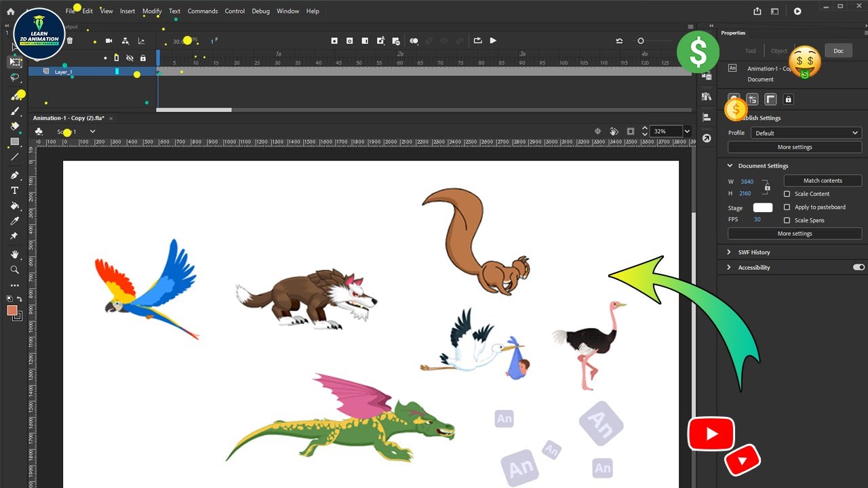The image size is (868, 488).
Task: Click the Home icon
Action: click(x=10, y=11)
